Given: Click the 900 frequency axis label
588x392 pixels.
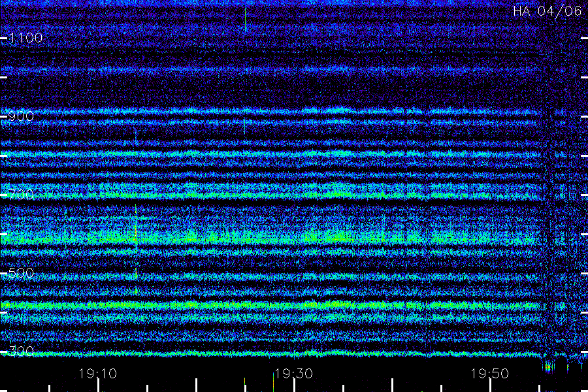Looking at the screenshot, I should pyautogui.click(x=21, y=116).
